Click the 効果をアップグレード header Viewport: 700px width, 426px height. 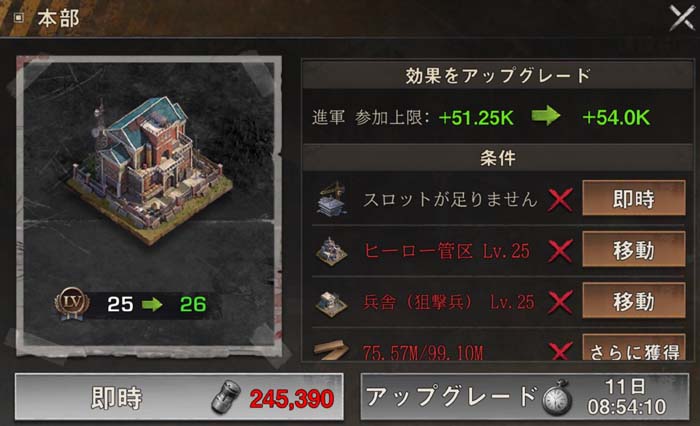pos(497,75)
